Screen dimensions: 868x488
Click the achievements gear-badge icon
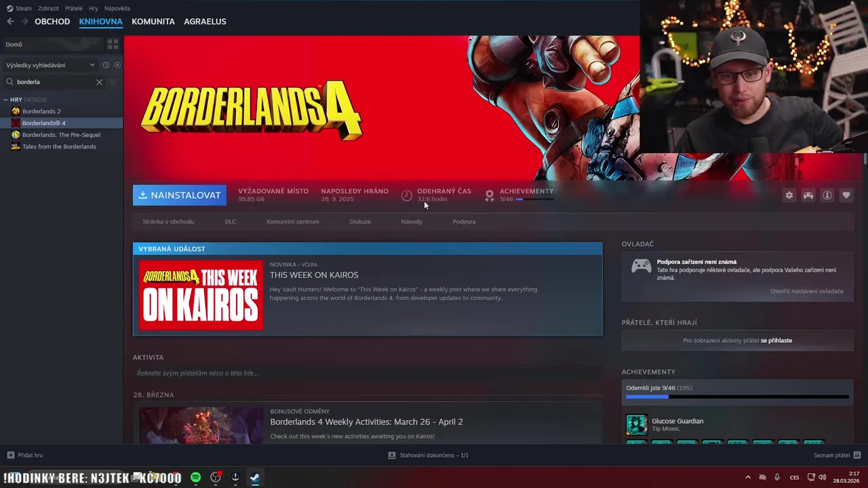tap(489, 195)
